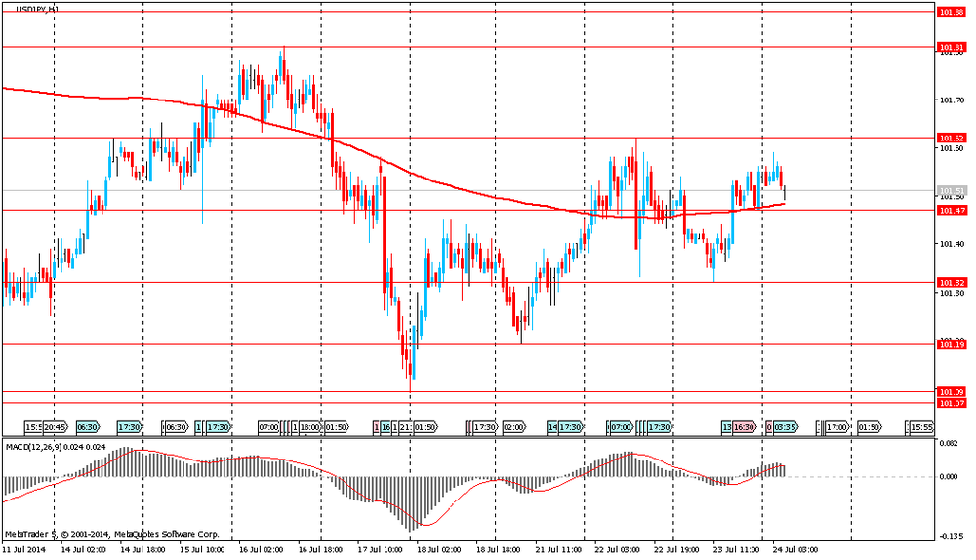
Task: Open the pink 16:30 news event marker
Action: [746, 427]
